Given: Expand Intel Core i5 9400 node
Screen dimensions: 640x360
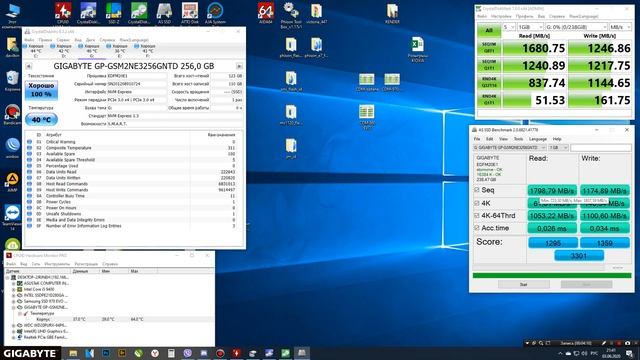Looking at the screenshot, I should pos(13,289).
